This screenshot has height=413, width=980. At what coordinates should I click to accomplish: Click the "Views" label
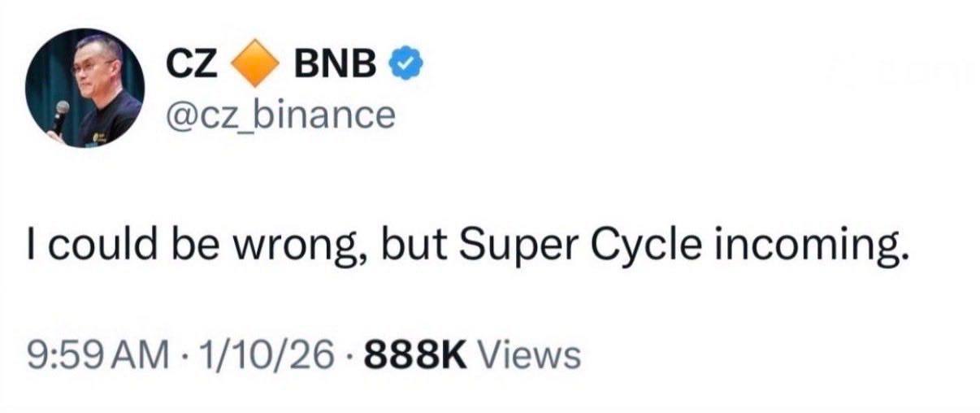tap(530, 354)
